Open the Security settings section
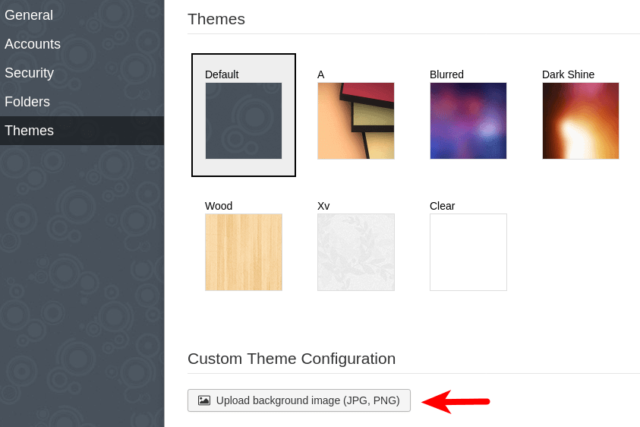This screenshot has width=640, height=427. click(29, 73)
